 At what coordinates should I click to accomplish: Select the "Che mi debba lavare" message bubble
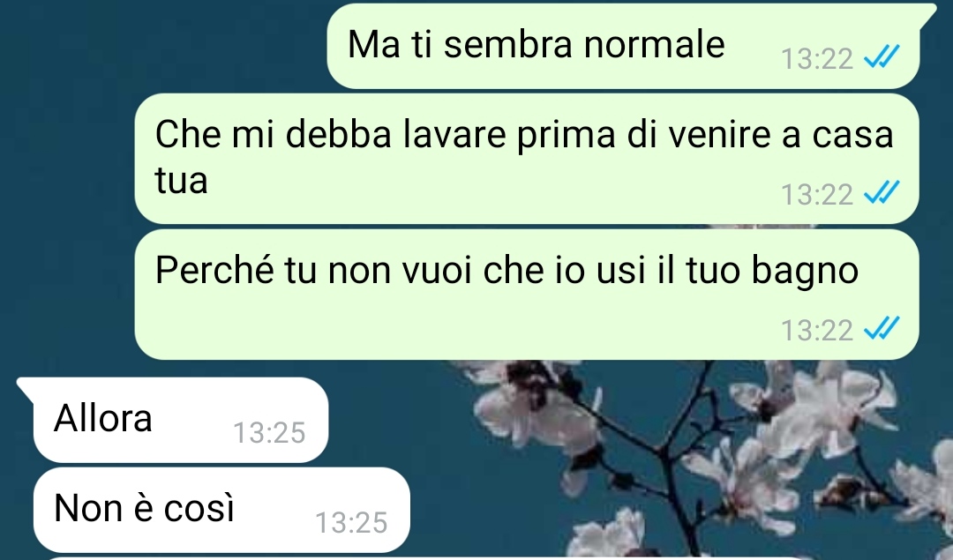click(526, 159)
